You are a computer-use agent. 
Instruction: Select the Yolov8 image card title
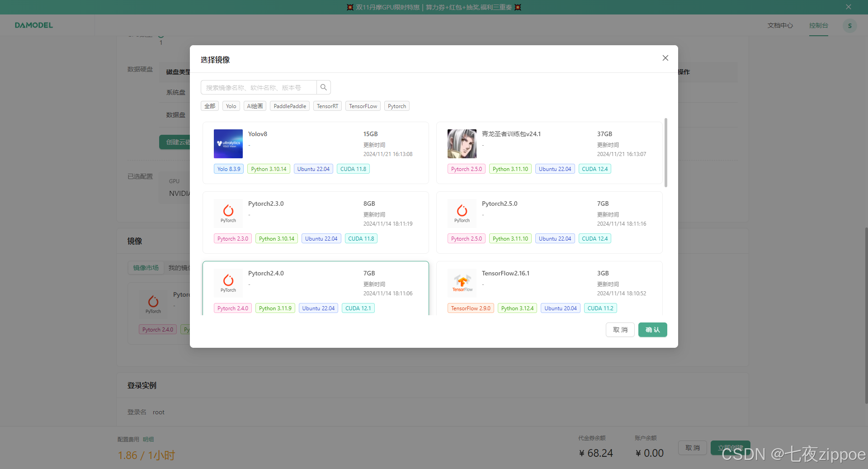[258, 134]
